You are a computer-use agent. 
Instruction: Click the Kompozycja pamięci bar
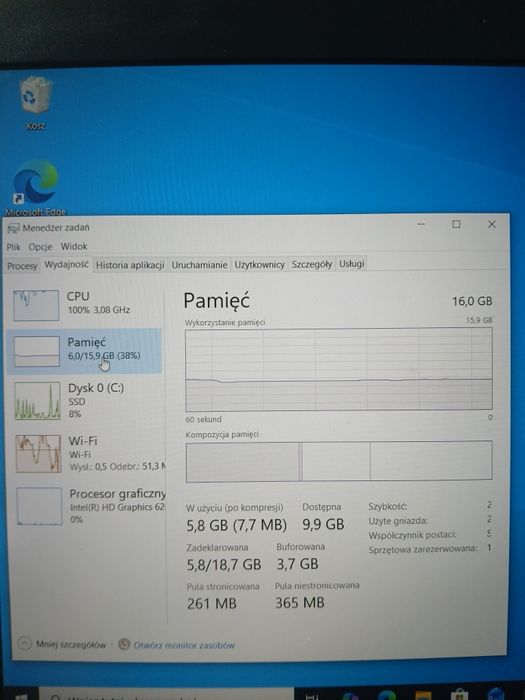(339, 461)
